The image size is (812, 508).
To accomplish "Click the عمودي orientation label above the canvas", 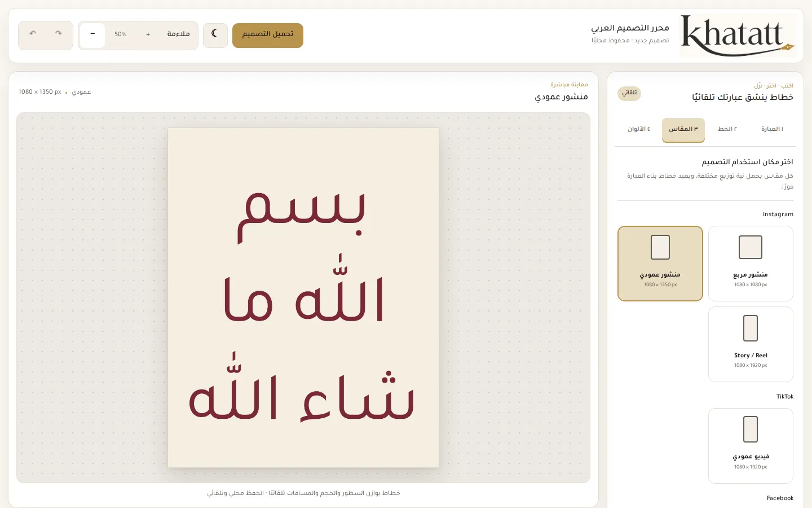I will coord(81,92).
